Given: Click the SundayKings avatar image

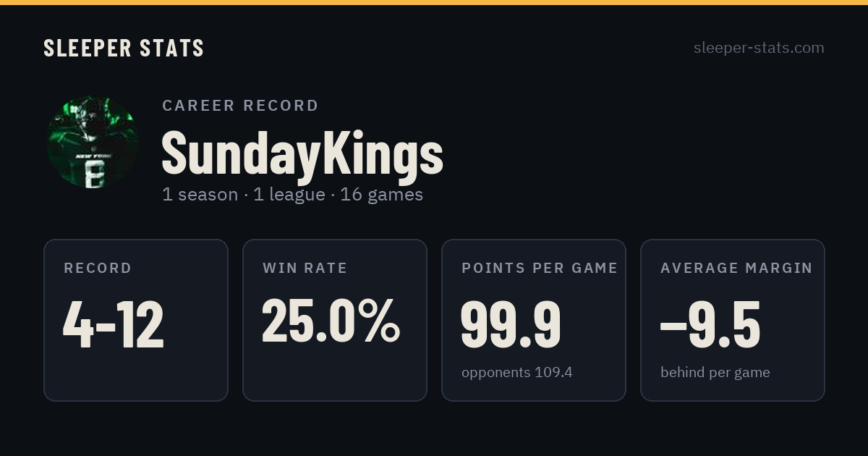Looking at the screenshot, I should pos(93,143).
